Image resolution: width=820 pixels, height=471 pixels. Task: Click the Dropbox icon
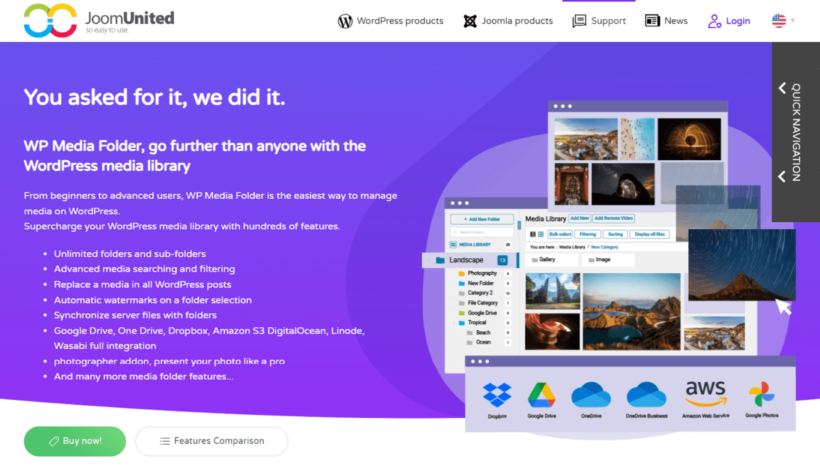497,395
